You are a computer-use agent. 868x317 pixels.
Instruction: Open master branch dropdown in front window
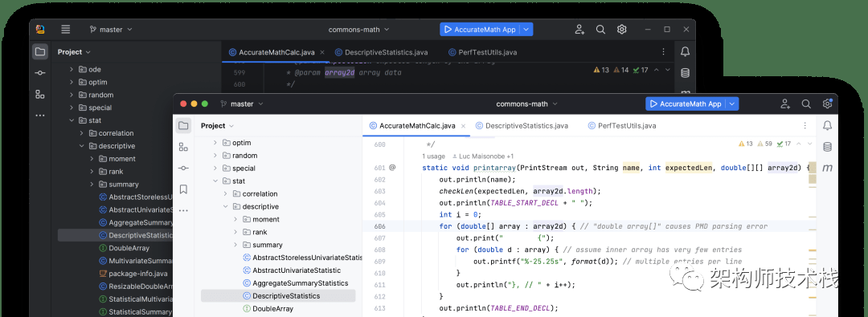tap(242, 104)
